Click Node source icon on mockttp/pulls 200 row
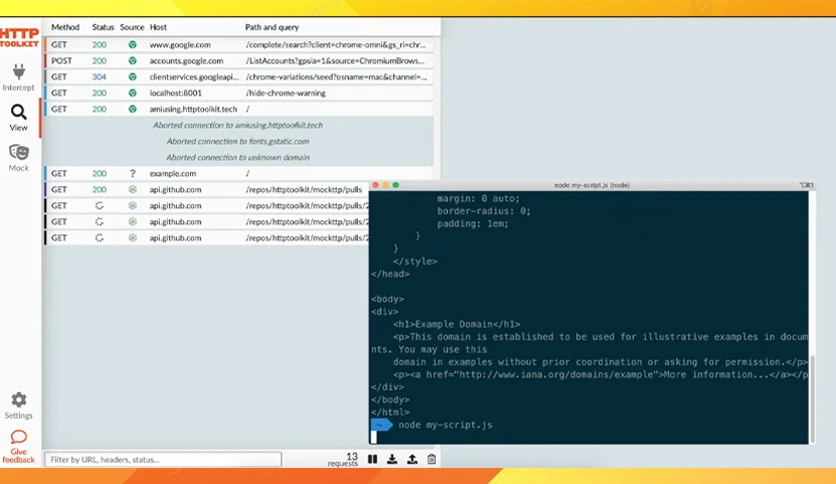The image size is (836, 484). click(132, 189)
